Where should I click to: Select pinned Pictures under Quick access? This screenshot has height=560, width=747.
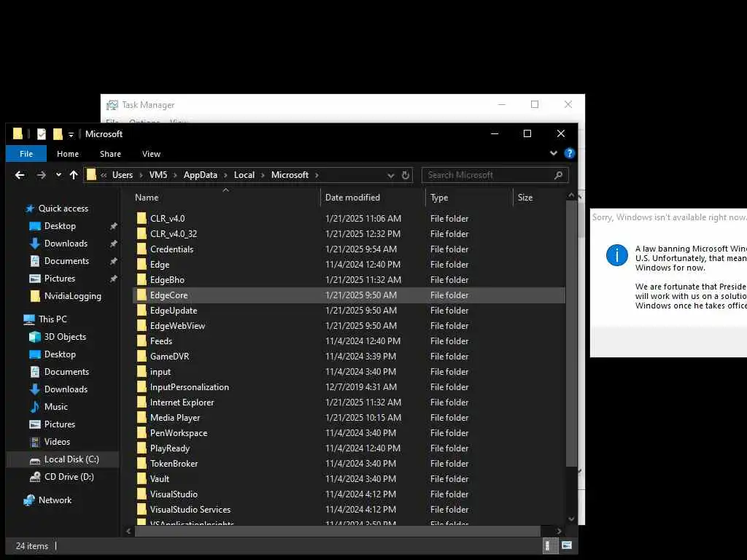point(60,279)
